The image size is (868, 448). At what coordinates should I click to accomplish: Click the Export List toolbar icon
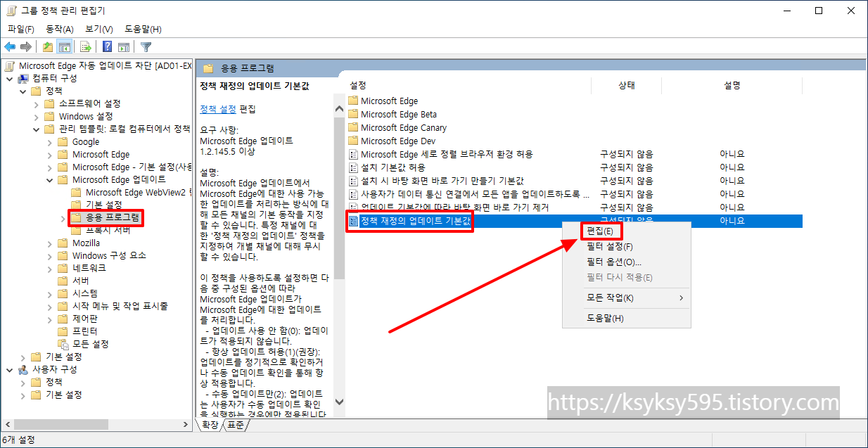pos(86,47)
